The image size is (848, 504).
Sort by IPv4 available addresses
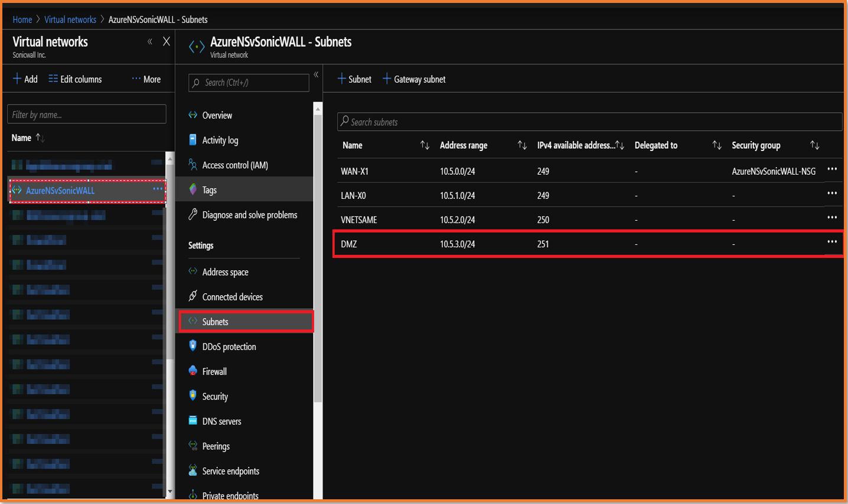619,145
